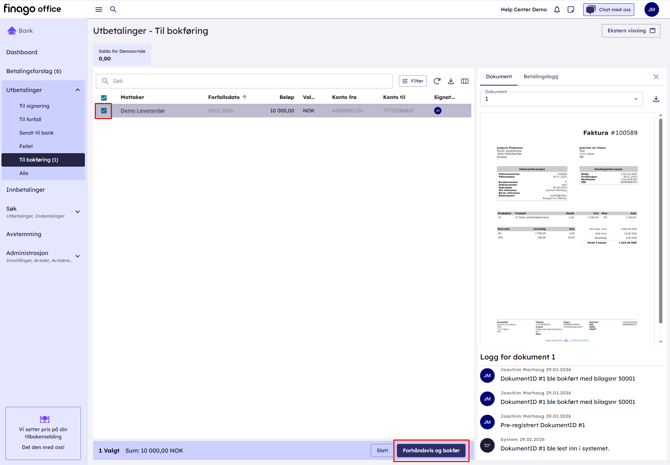Click Ekstern visning button
The image size is (670, 465).
click(x=631, y=31)
